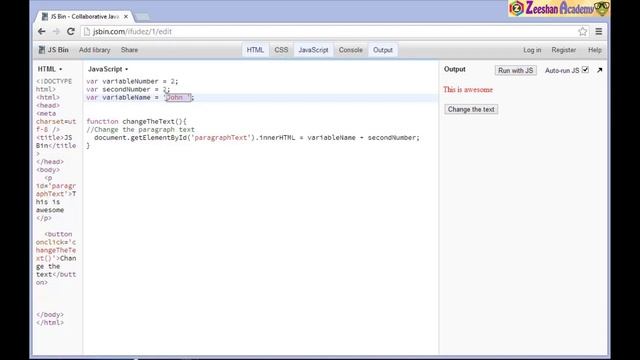
Task: Click the JS Bin logo
Action: point(53,50)
